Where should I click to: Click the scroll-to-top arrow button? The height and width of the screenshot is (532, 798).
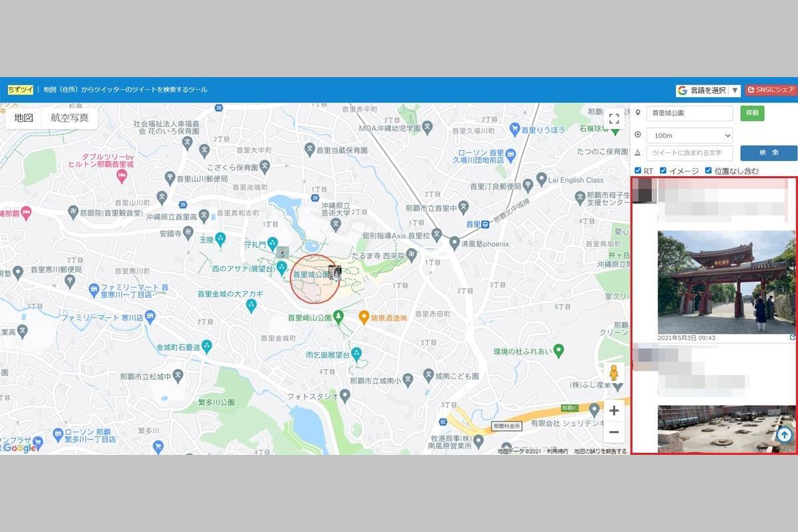point(784,435)
